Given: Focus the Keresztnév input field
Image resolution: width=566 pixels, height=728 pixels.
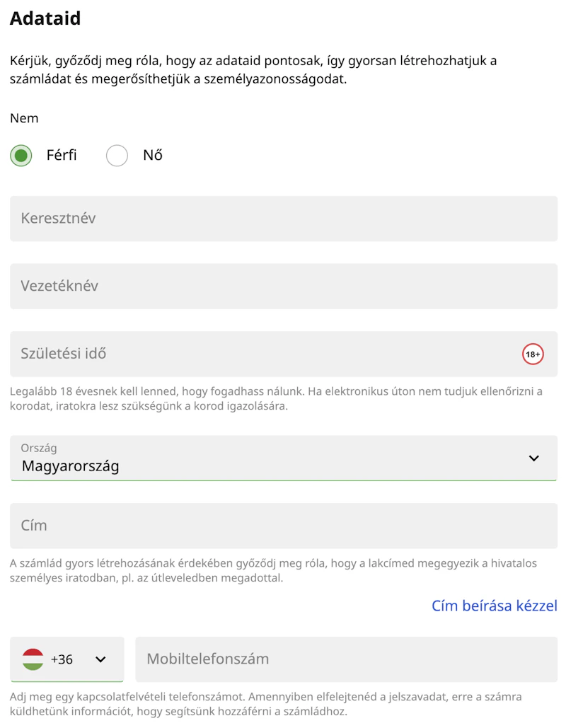Looking at the screenshot, I should [x=283, y=219].
